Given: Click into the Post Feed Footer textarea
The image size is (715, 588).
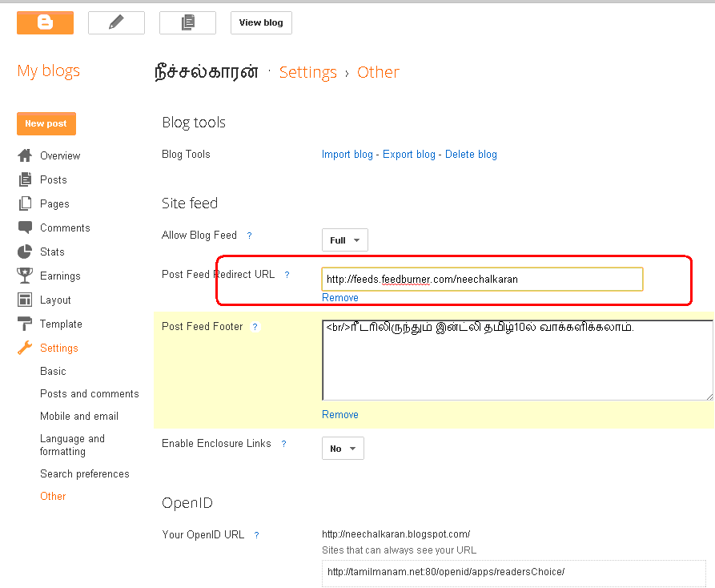Looking at the screenshot, I should point(517,360).
